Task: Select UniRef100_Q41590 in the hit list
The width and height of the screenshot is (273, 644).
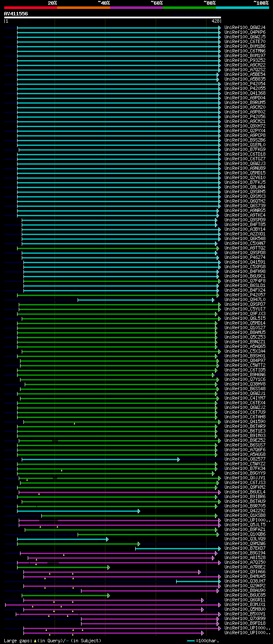Action: pos(245,422)
